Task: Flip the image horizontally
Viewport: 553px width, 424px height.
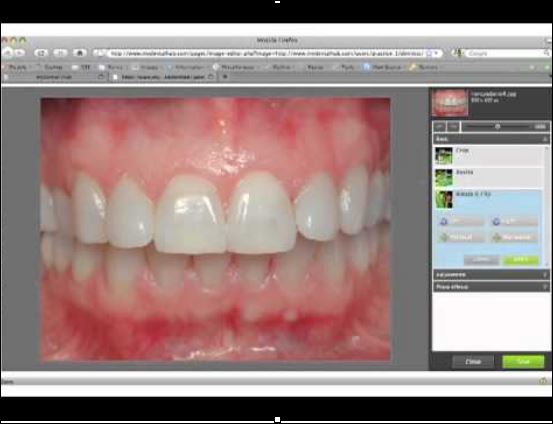Action: pos(514,237)
